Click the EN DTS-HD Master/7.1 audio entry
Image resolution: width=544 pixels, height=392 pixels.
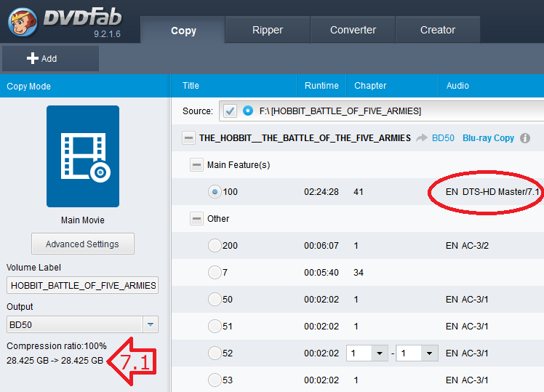coord(492,192)
